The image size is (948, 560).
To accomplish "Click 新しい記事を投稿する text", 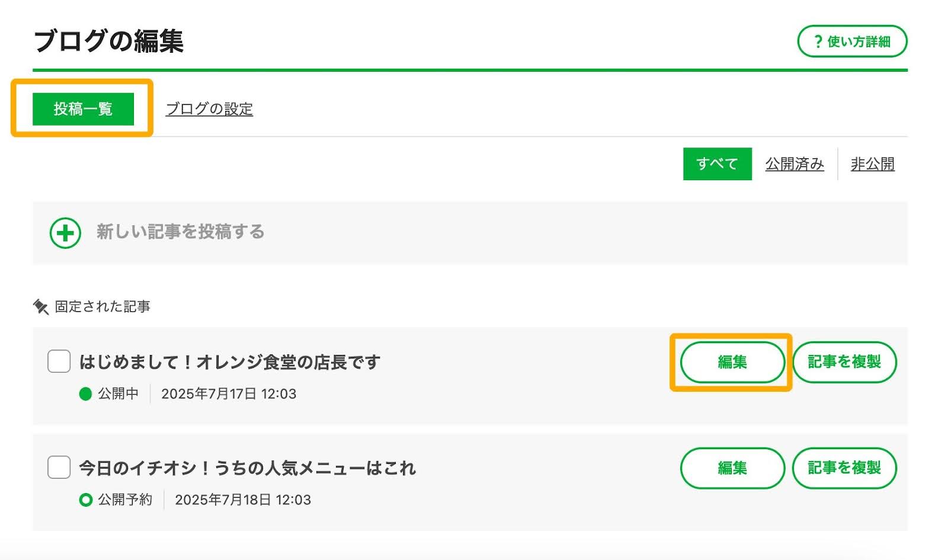I will point(180,232).
